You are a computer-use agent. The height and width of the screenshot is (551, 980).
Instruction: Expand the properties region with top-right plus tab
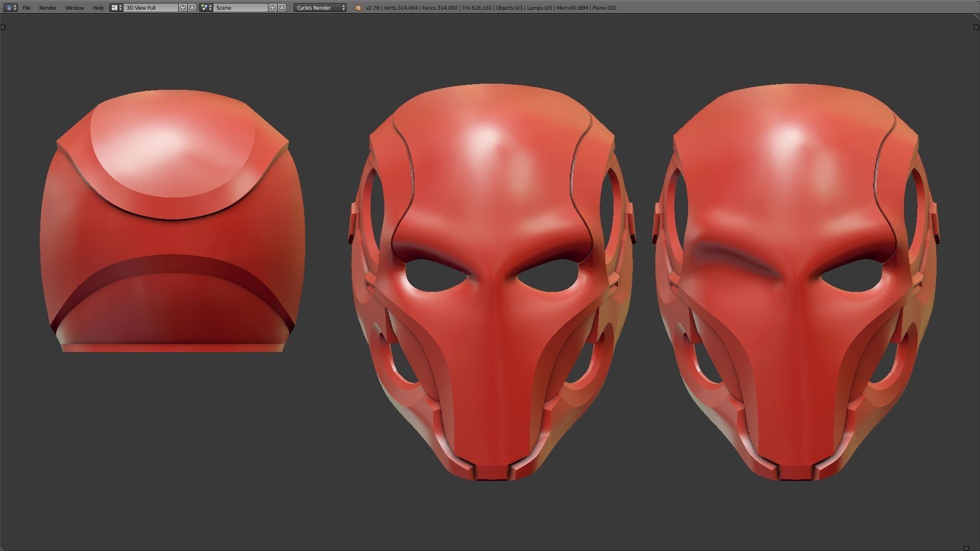[976, 27]
